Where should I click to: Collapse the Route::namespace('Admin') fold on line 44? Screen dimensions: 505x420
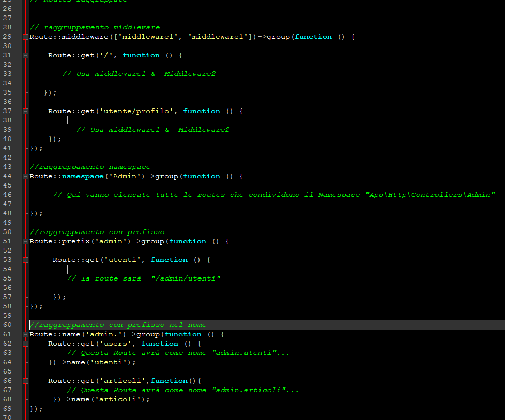click(25, 176)
